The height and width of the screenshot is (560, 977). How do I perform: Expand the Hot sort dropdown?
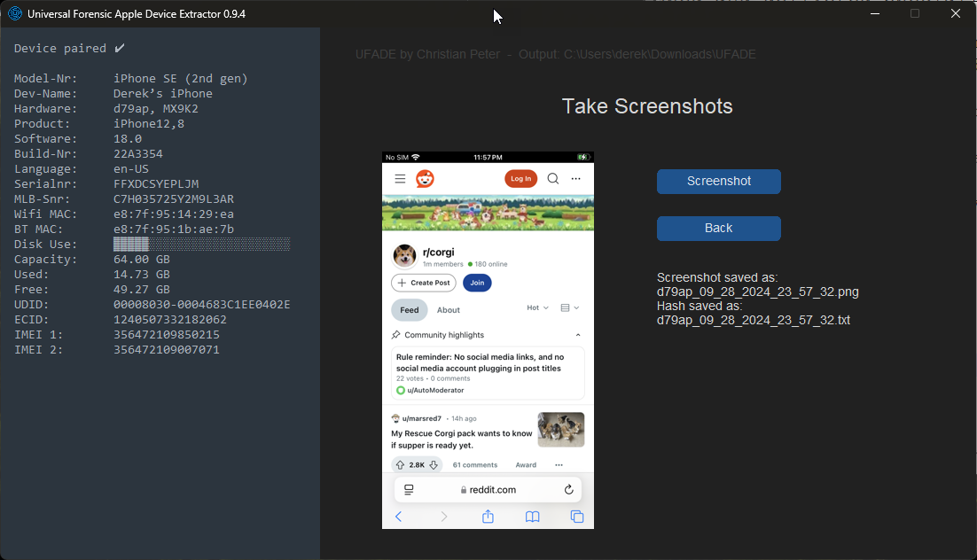coord(538,308)
